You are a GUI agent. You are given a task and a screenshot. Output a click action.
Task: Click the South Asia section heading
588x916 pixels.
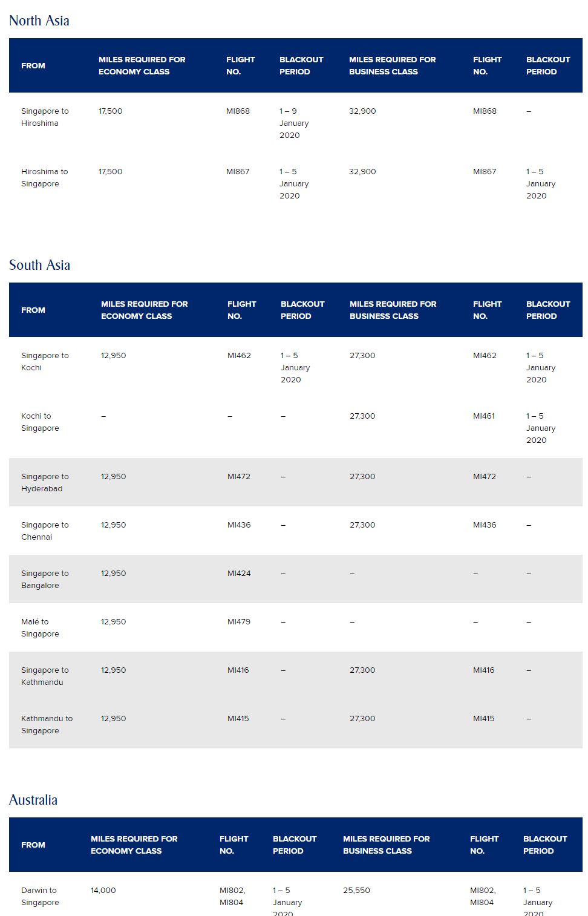coord(39,265)
